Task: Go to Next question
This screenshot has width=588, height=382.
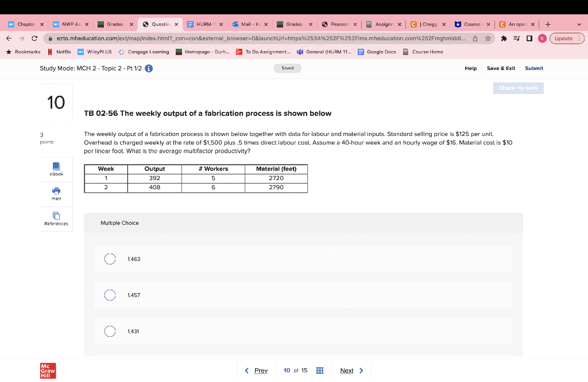Action: [352, 371]
